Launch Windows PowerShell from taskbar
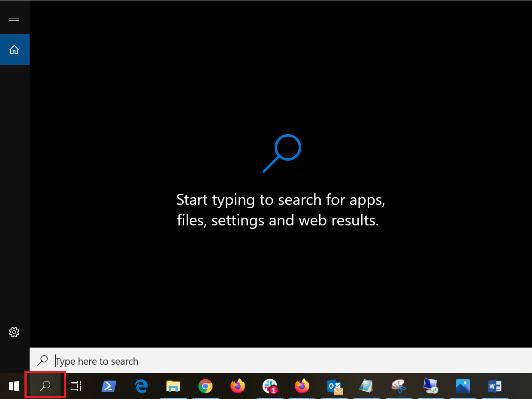 [109, 386]
